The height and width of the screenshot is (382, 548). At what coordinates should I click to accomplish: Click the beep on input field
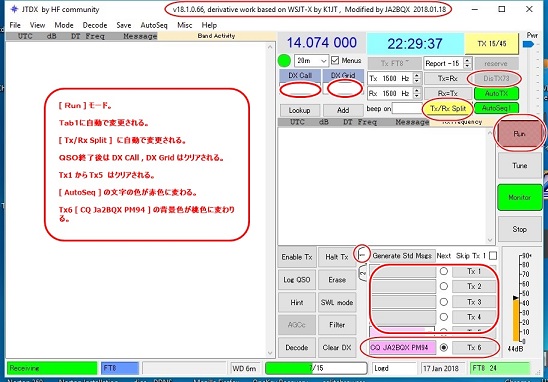pos(407,108)
